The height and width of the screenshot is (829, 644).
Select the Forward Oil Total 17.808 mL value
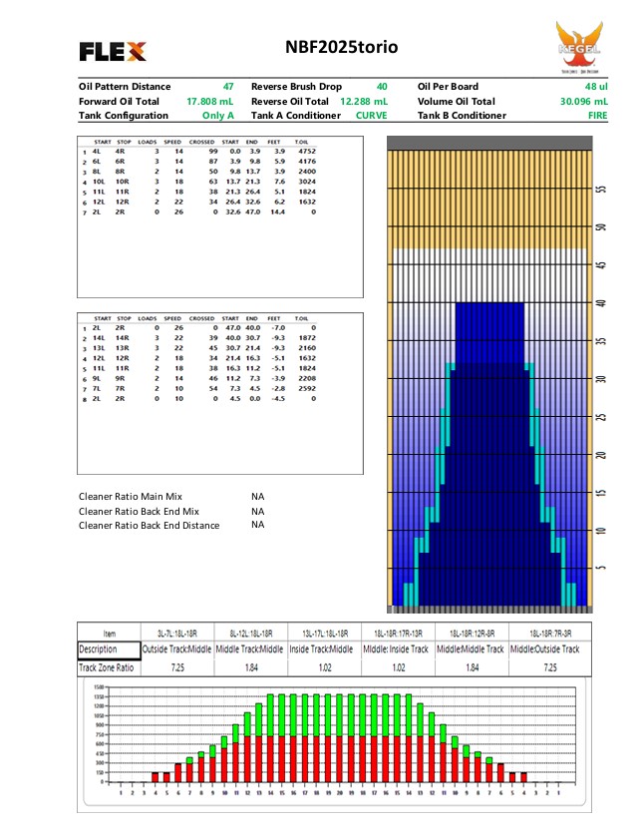(x=210, y=101)
